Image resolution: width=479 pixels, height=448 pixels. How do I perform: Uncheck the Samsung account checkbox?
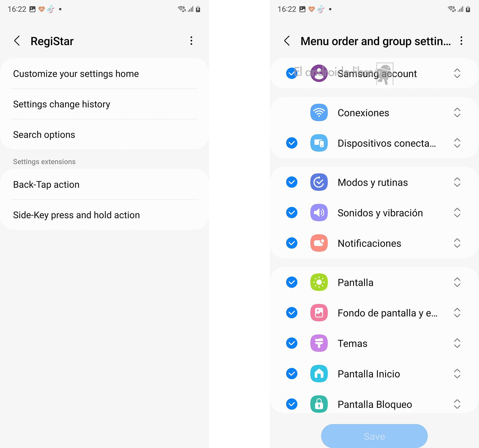(292, 73)
